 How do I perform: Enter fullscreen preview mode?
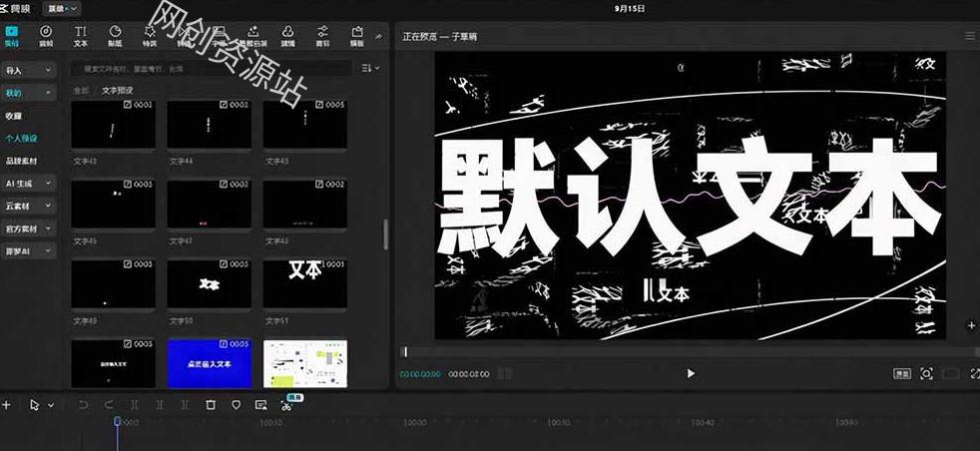(x=974, y=373)
